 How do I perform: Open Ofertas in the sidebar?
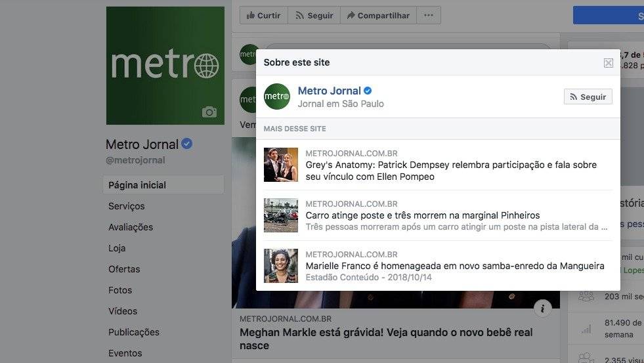coord(124,269)
